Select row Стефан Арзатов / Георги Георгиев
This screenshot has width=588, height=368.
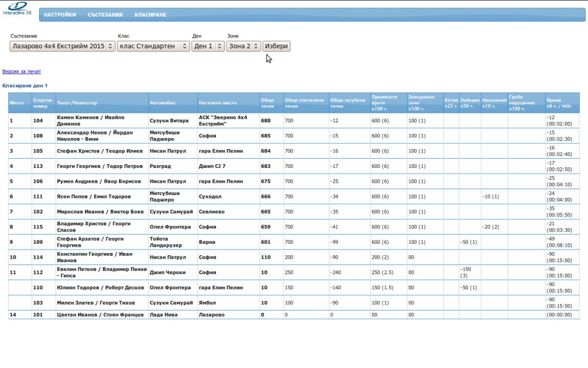click(x=293, y=242)
